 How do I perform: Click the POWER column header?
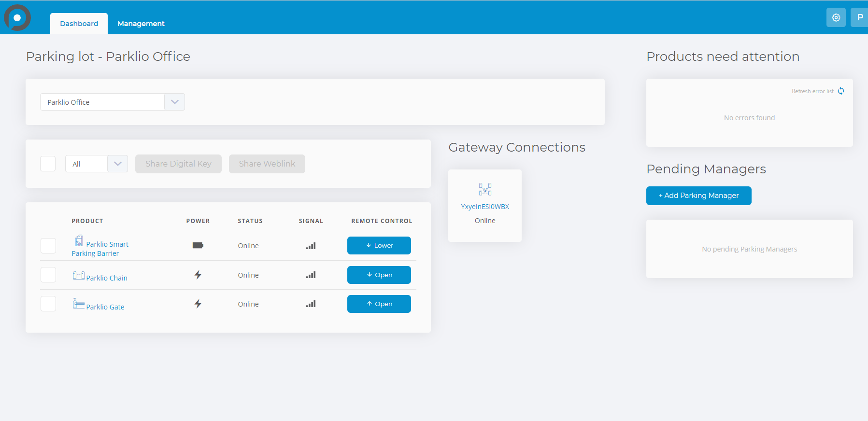pyautogui.click(x=198, y=221)
